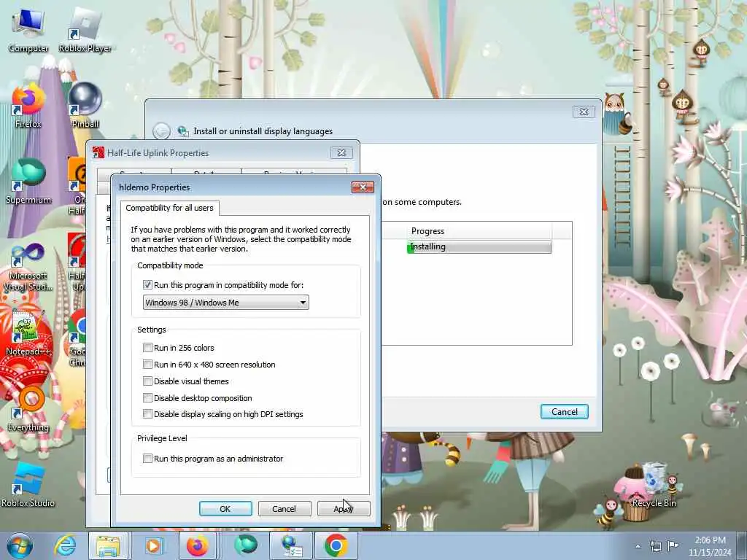This screenshot has height=560, width=747.
Task: Click the Progress column header
Action: pyautogui.click(x=480, y=231)
